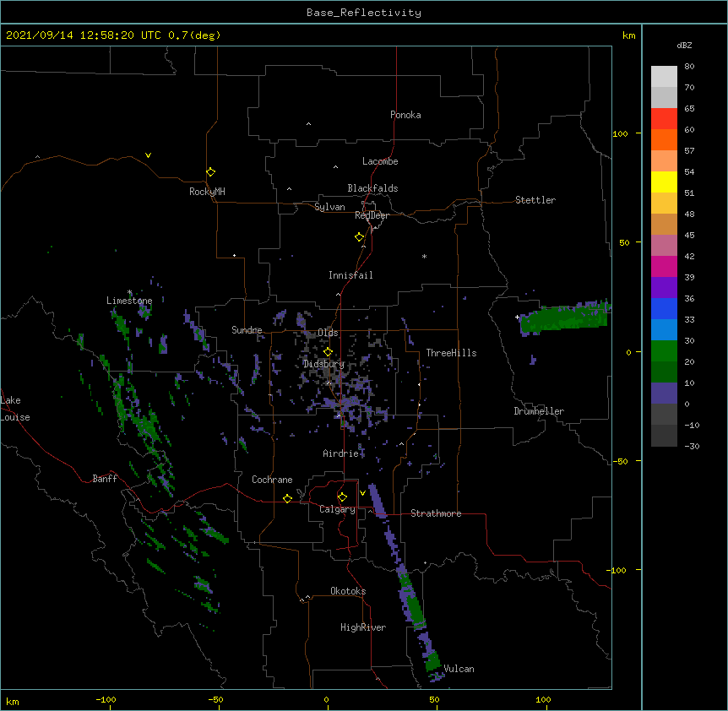Click the Airdrie city label

[341, 453]
